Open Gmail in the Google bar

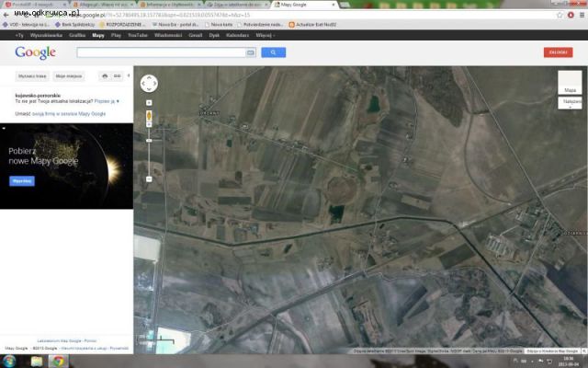click(x=196, y=35)
